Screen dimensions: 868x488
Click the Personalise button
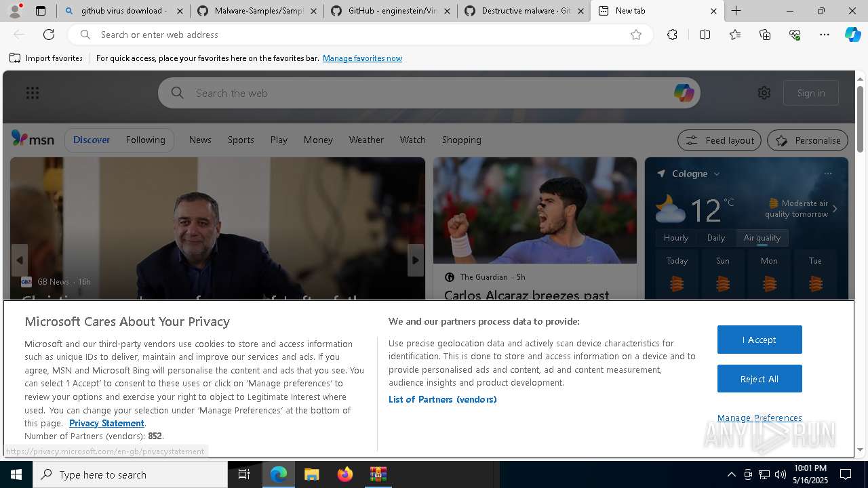(x=808, y=140)
